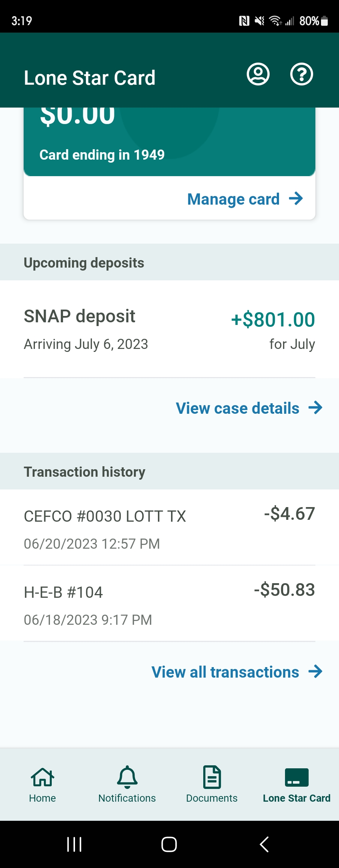The image size is (339, 868).
Task: Open Home icon in bottom navigation
Action: pos(42,777)
